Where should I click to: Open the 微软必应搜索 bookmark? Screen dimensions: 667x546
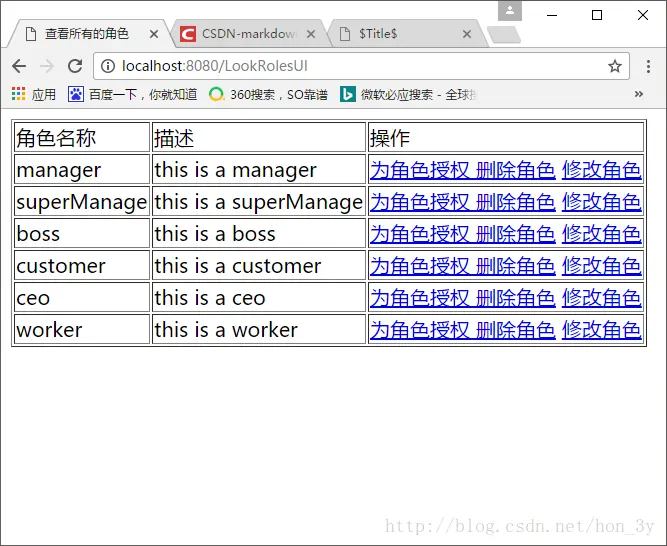408,94
